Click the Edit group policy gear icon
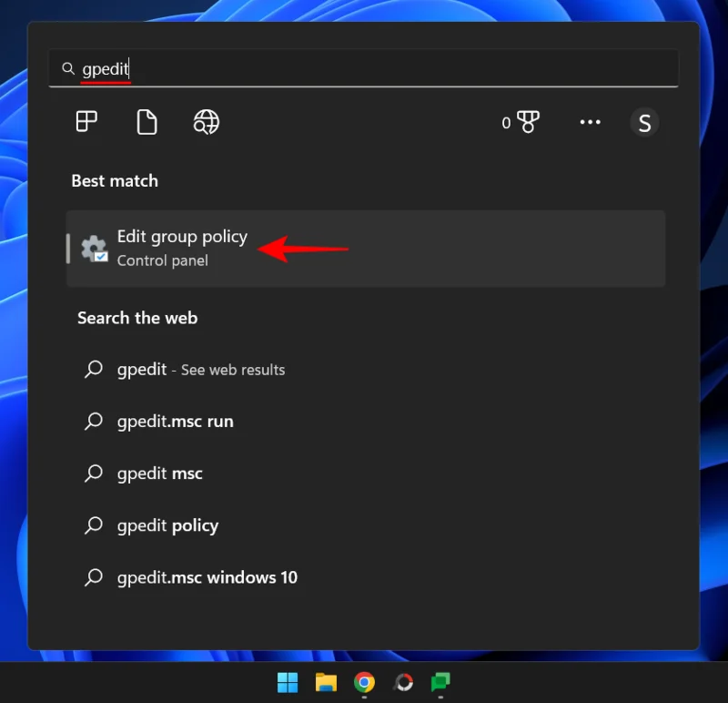This screenshot has width=728, height=703. point(94,248)
